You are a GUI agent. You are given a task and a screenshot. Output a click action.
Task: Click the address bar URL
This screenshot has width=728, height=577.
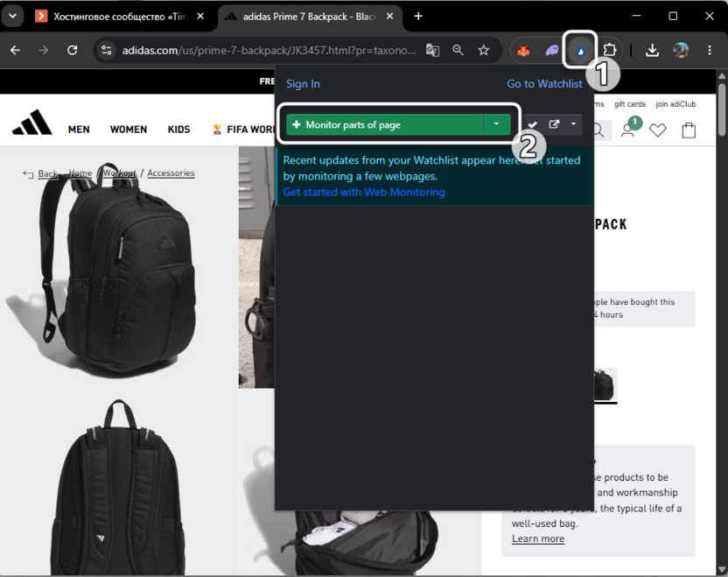269,50
